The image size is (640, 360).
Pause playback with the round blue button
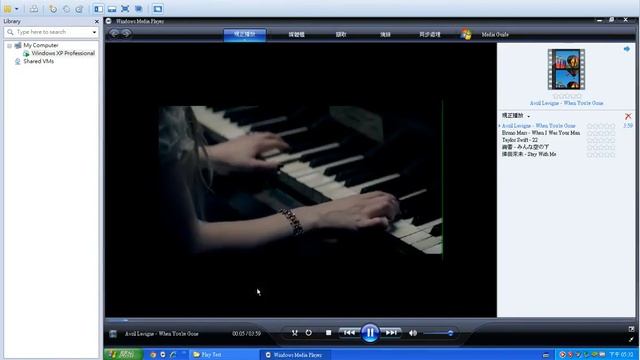370,333
